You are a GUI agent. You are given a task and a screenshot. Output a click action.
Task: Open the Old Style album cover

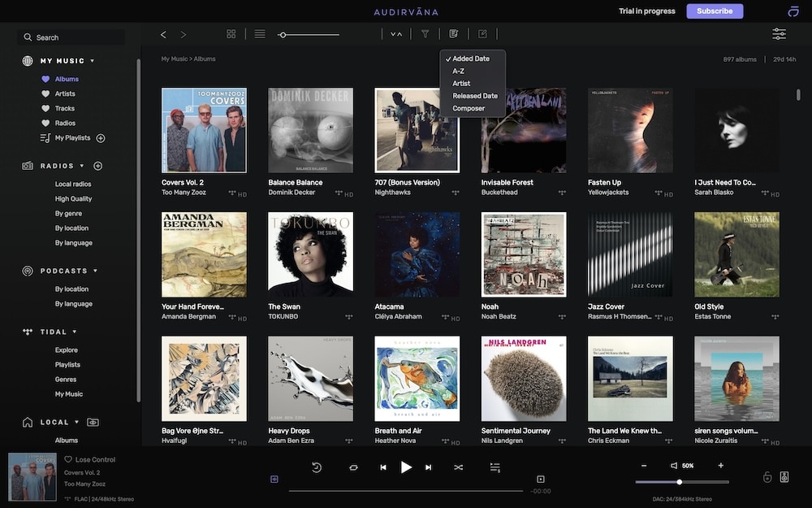click(x=736, y=254)
